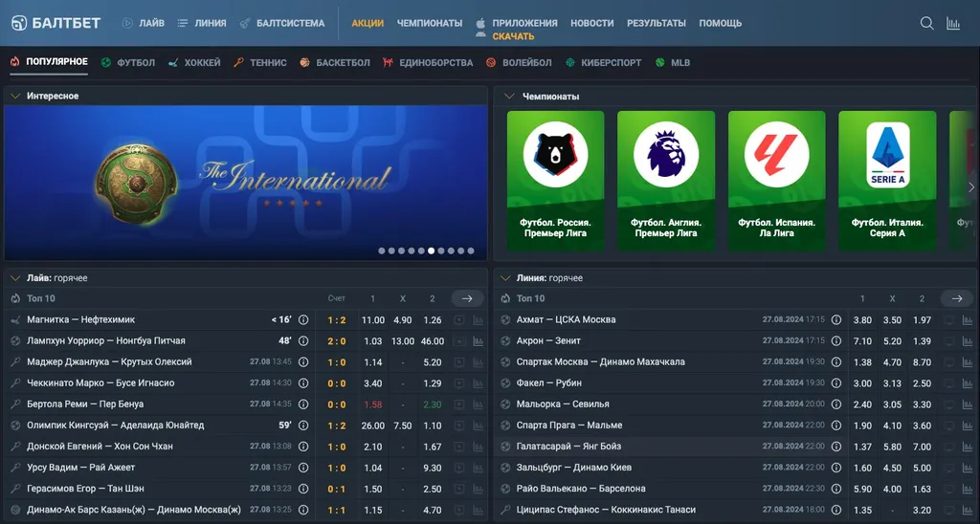Open stats icon for Олимпик Кингсуэй match
This screenshot has height=524, width=980.
[479, 426]
